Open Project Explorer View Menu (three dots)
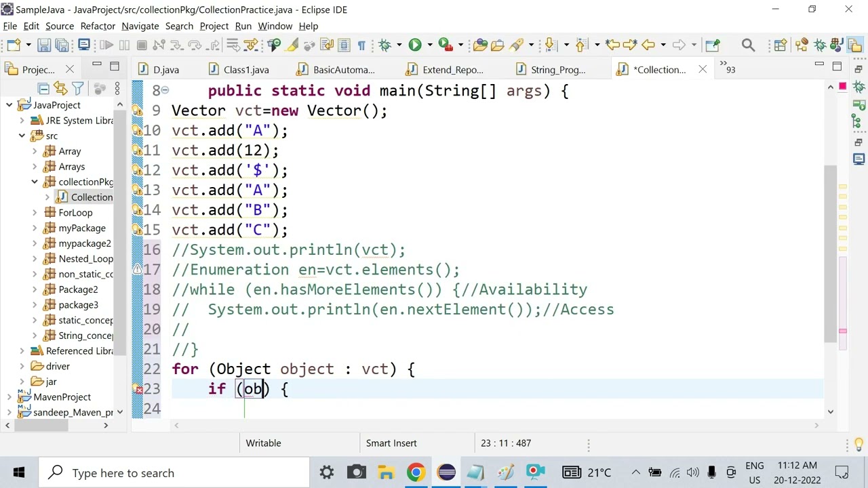 coord(117,89)
